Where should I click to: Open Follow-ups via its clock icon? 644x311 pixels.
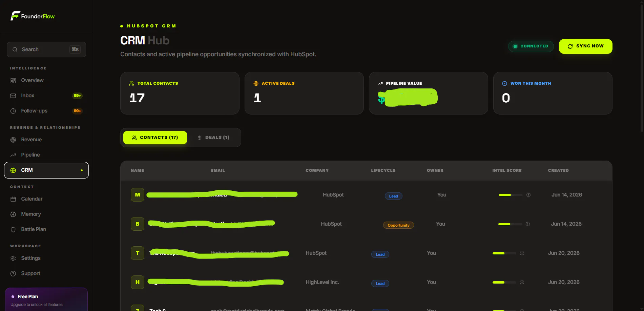[13, 111]
